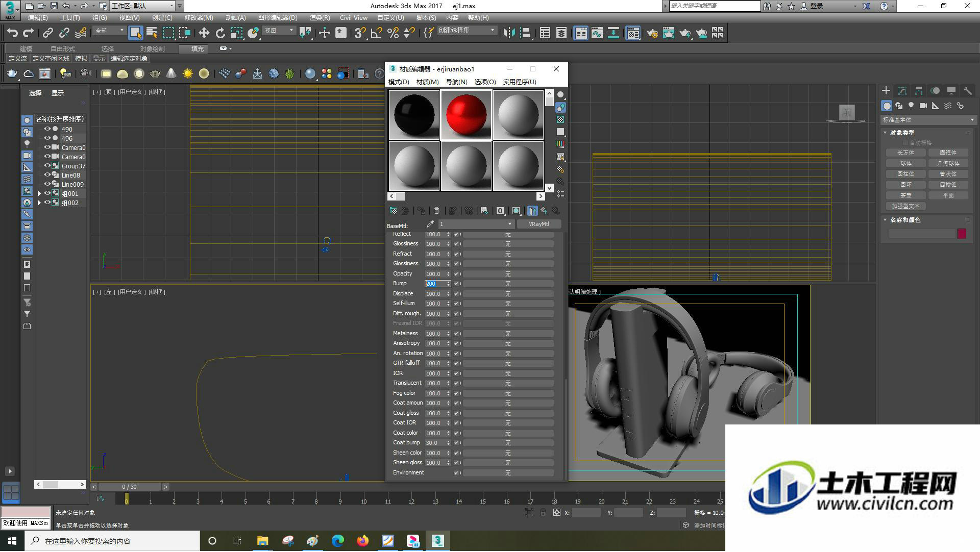Open the 创建选择集 named selection dropdown

click(467, 31)
